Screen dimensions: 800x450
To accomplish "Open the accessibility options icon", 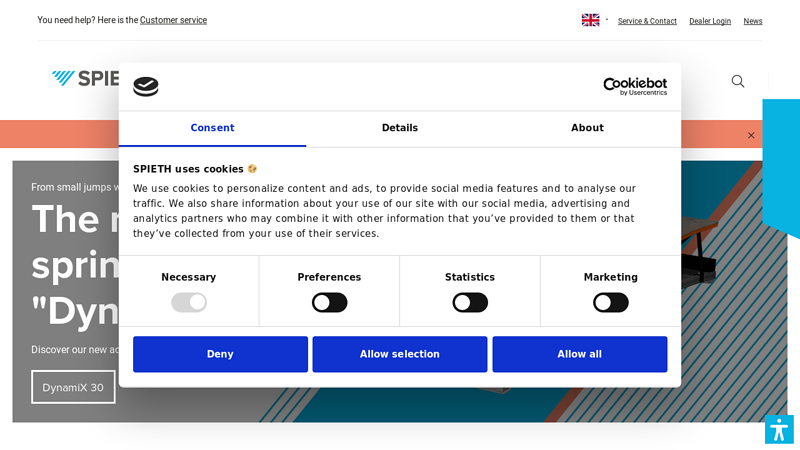I will pyautogui.click(x=779, y=429).
